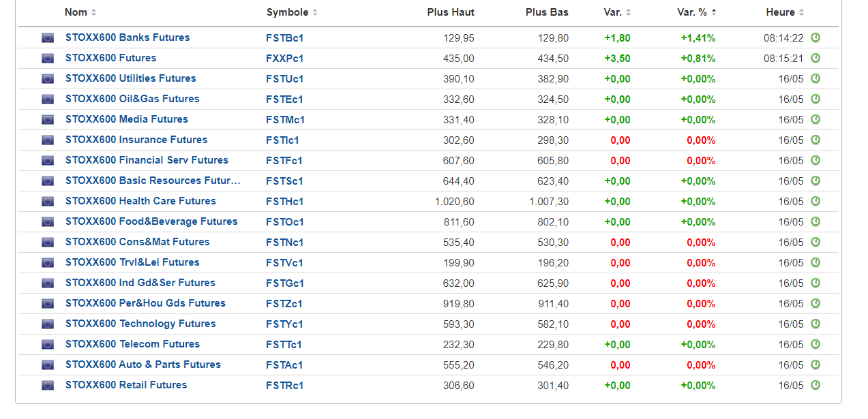
Task: Open the STOXX600 Banks Futures link
Action: pos(128,37)
